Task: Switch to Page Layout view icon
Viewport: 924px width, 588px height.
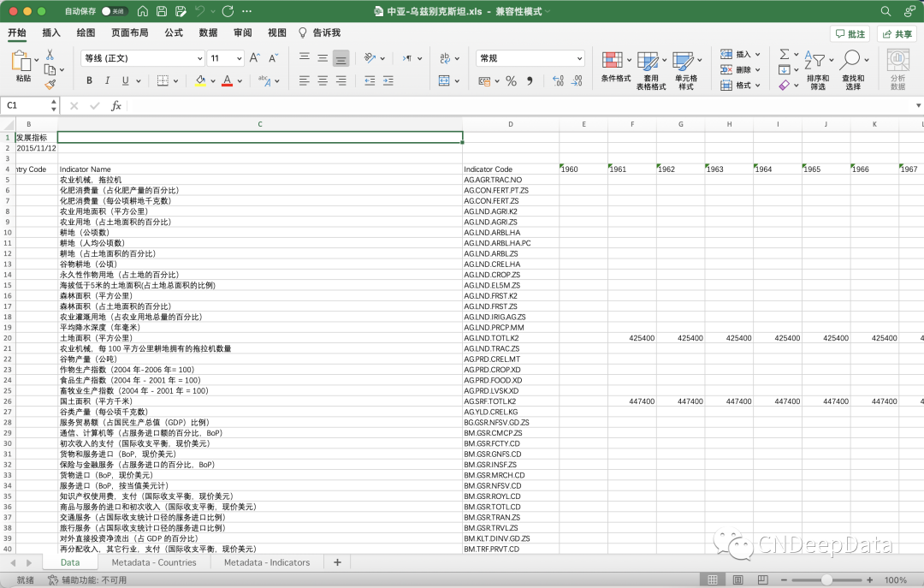Action: [737, 580]
